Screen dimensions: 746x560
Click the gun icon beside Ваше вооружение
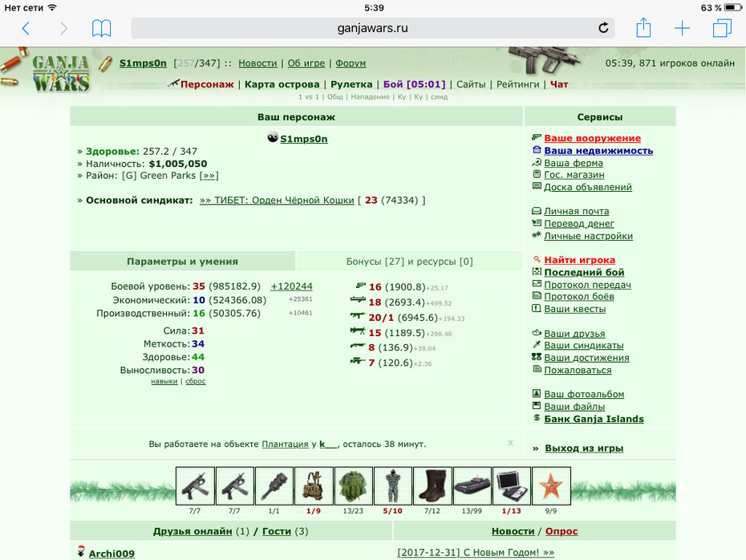click(537, 137)
